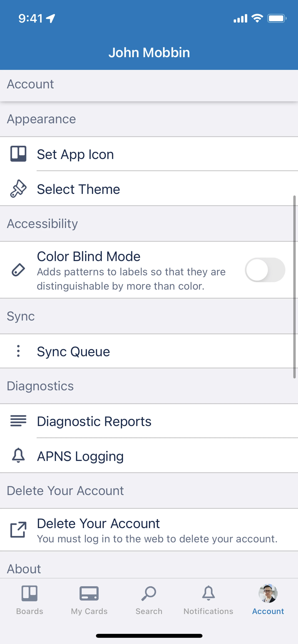Enable the Color Blind Mode switch
The width and height of the screenshot is (298, 644).
(x=265, y=270)
